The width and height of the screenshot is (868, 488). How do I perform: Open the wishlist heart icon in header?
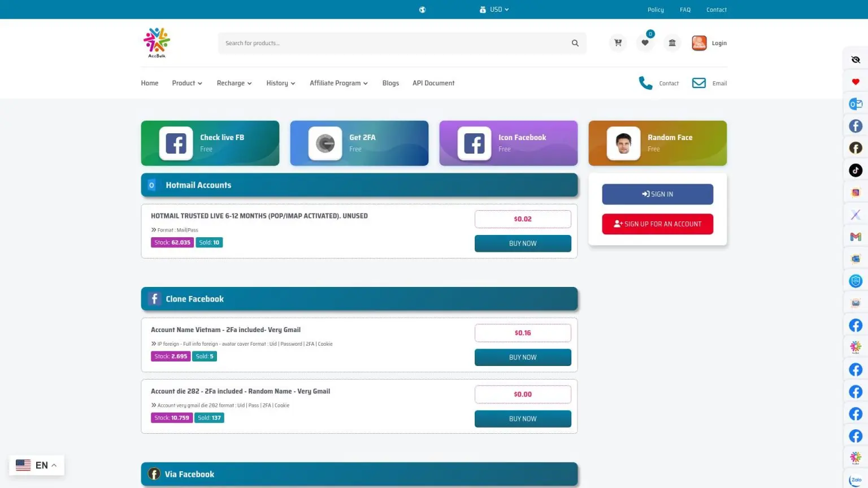(x=645, y=43)
